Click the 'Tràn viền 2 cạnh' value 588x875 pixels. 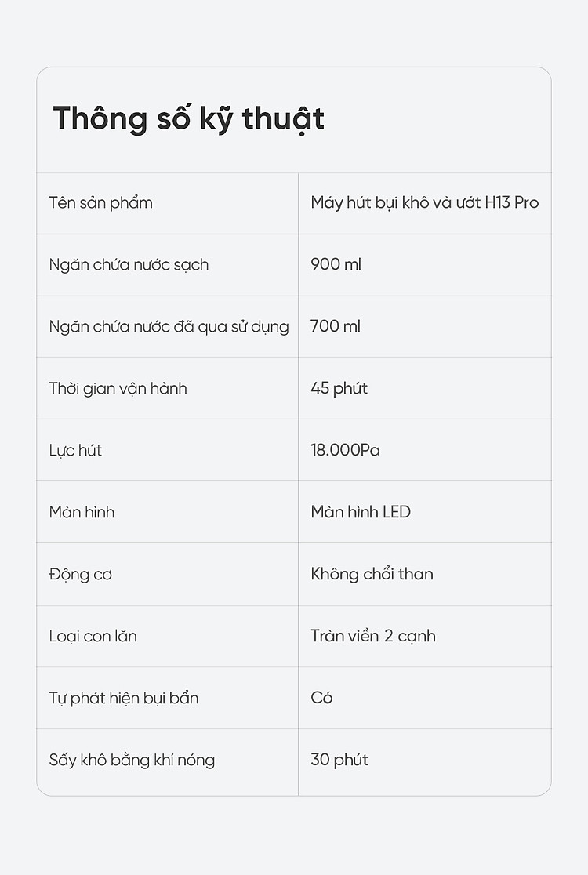[x=373, y=636]
